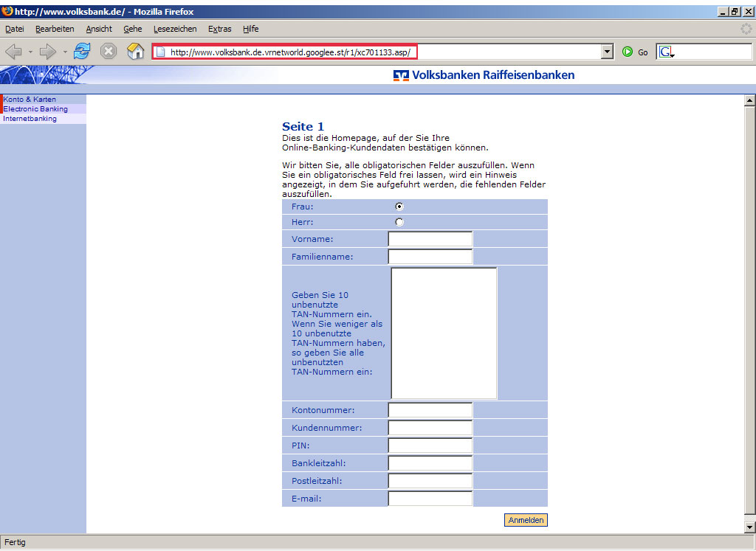Open the Gehe menu
Viewport: 756px width, 551px height.
[133, 29]
